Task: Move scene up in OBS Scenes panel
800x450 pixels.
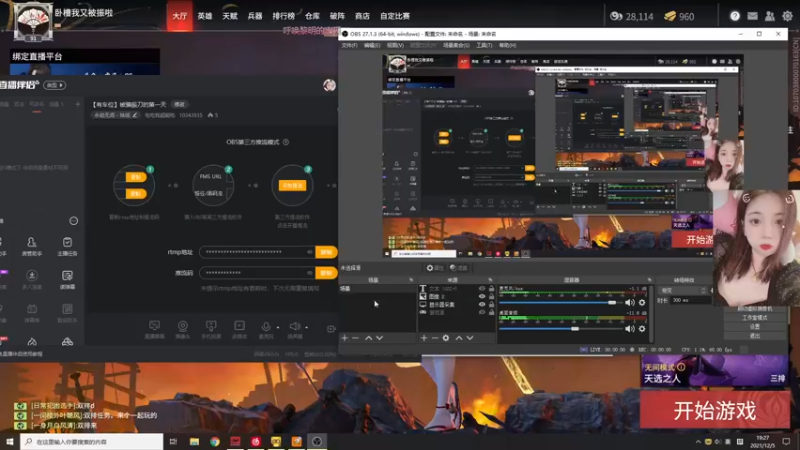Action: coord(368,338)
